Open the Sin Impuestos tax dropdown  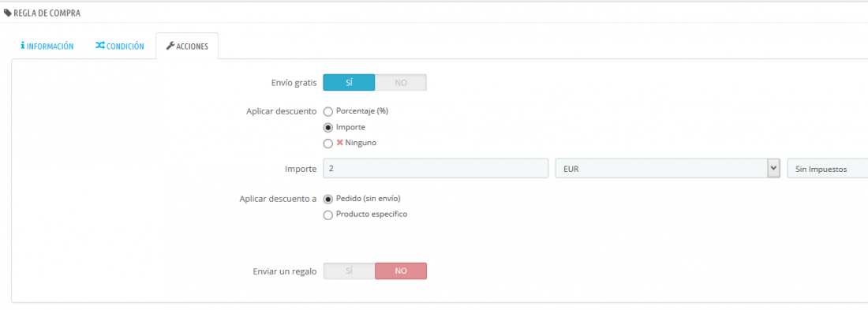(x=828, y=168)
